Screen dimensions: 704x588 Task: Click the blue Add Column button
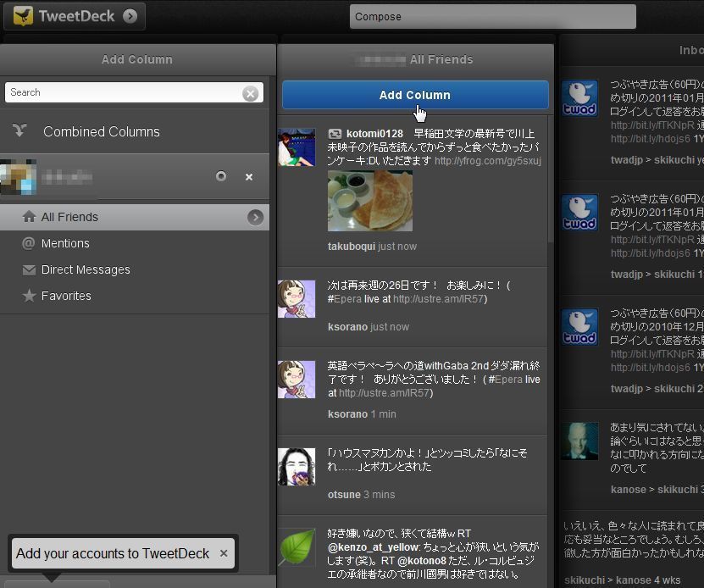[x=415, y=95]
